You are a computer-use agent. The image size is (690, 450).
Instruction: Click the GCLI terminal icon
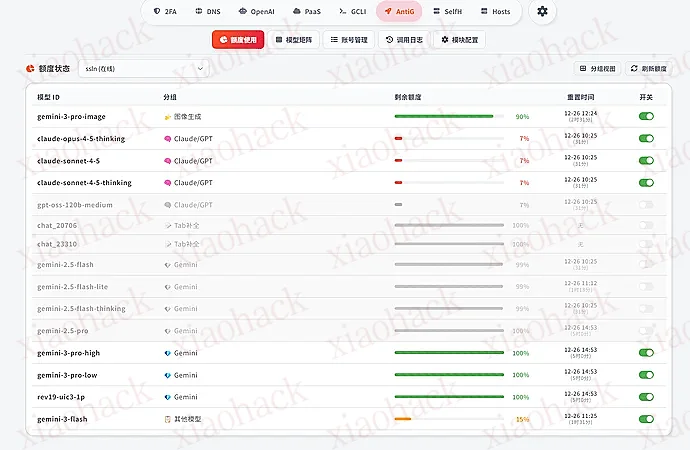pyautogui.click(x=343, y=12)
